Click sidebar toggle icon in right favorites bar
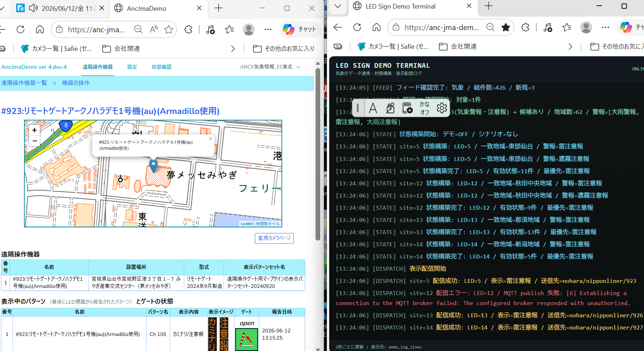Viewport: 644px width, 351px height. (x=338, y=46)
